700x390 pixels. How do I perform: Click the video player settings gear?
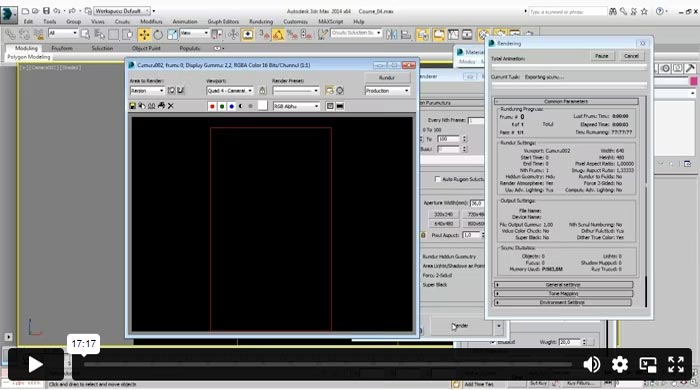(620, 365)
